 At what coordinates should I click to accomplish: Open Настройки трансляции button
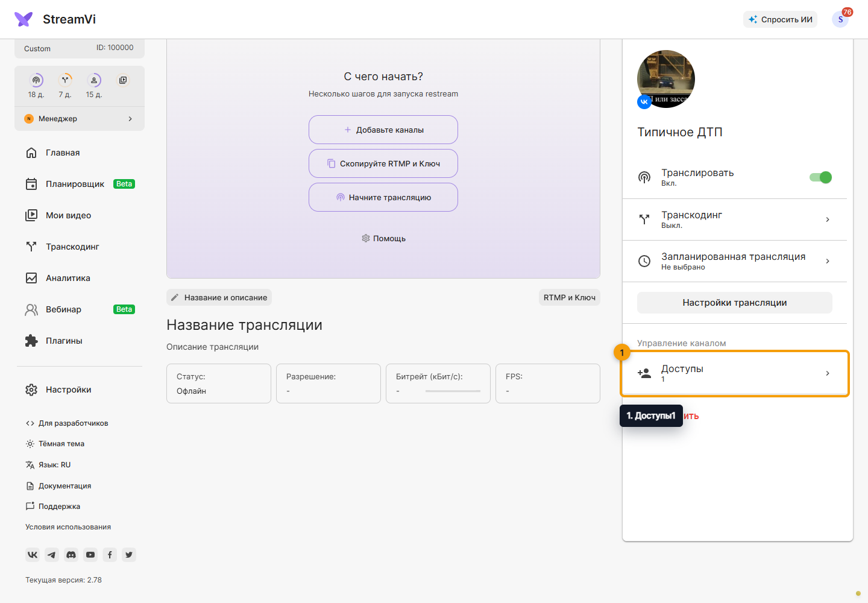[735, 303]
